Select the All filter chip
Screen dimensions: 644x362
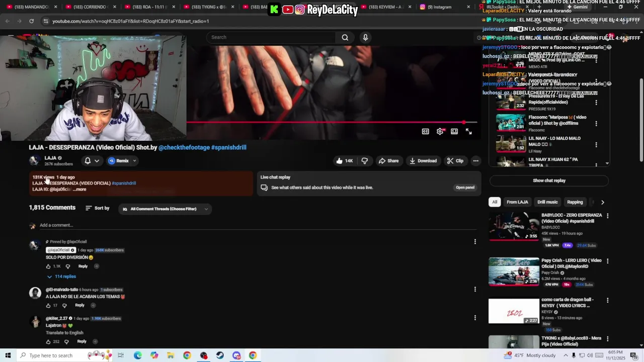tap(495, 202)
